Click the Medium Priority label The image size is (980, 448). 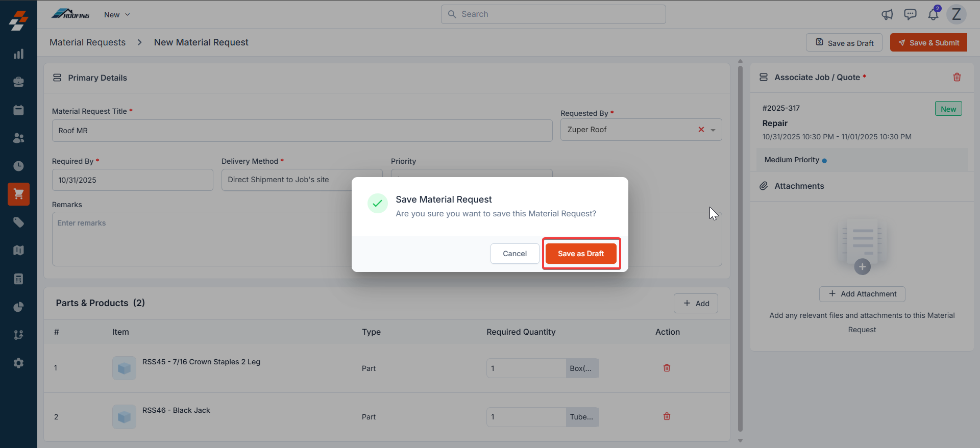pos(792,160)
